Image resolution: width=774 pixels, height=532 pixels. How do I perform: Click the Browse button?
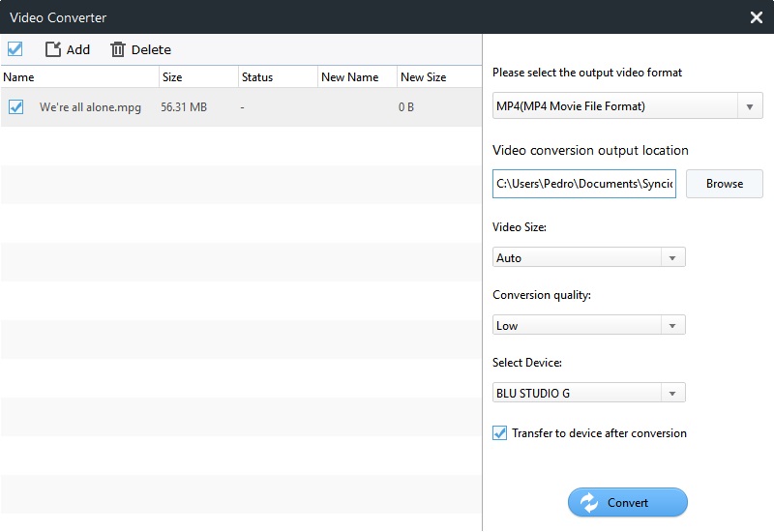[724, 184]
